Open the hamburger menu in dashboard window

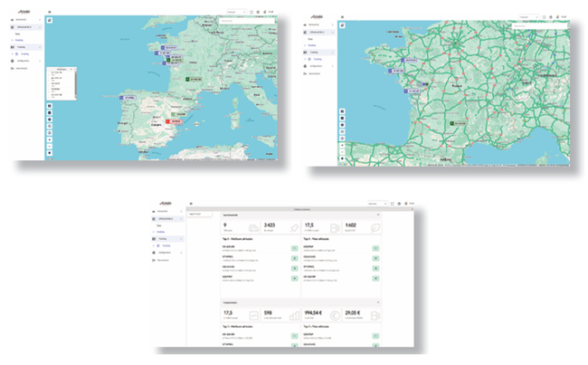point(191,204)
